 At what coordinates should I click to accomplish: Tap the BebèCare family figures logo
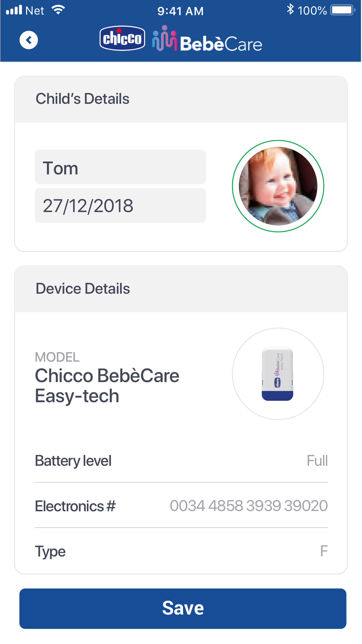[164, 39]
